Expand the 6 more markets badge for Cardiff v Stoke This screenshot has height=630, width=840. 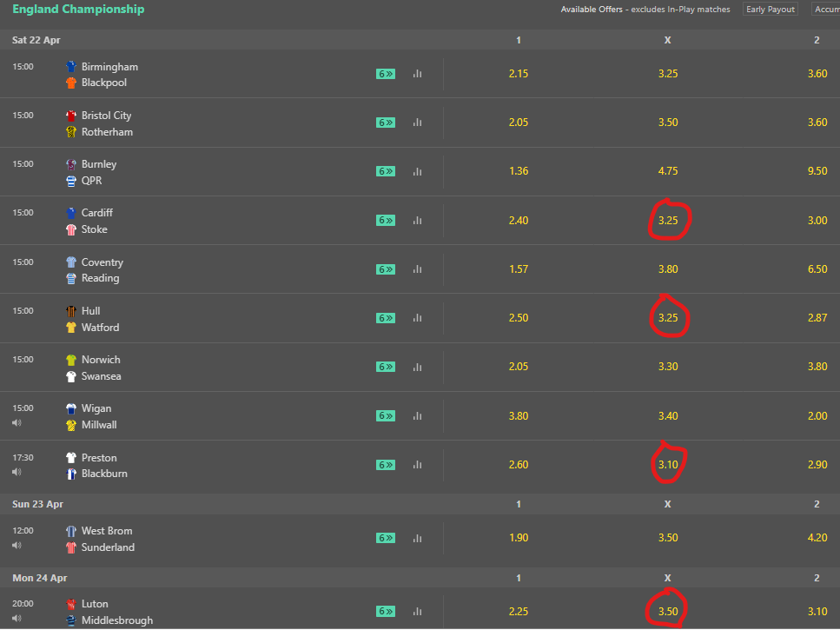pos(386,220)
